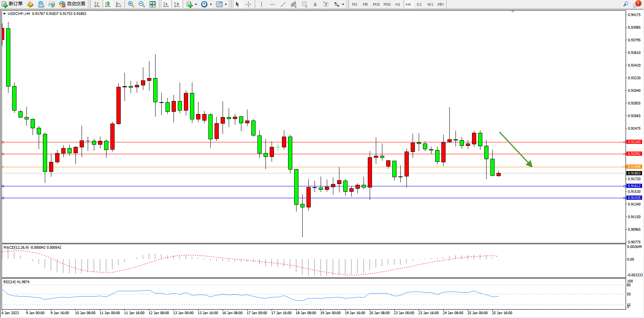The width and height of the screenshot is (644, 318).
Task: Zoom out of the chart
Action: click(x=141, y=4)
